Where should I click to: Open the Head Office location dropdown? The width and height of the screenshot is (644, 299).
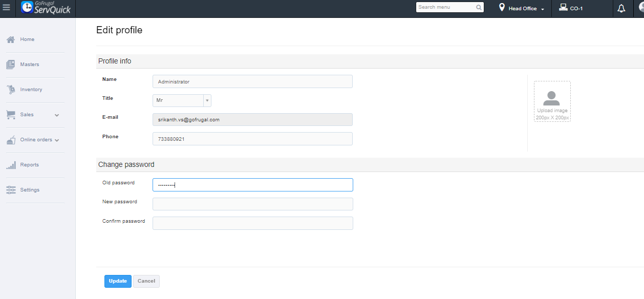[522, 9]
